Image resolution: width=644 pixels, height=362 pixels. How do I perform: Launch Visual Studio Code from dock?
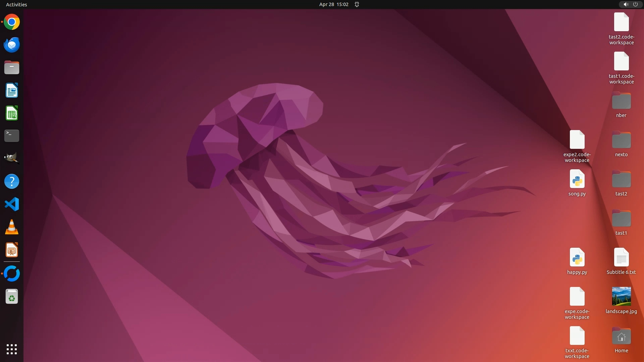point(12,204)
